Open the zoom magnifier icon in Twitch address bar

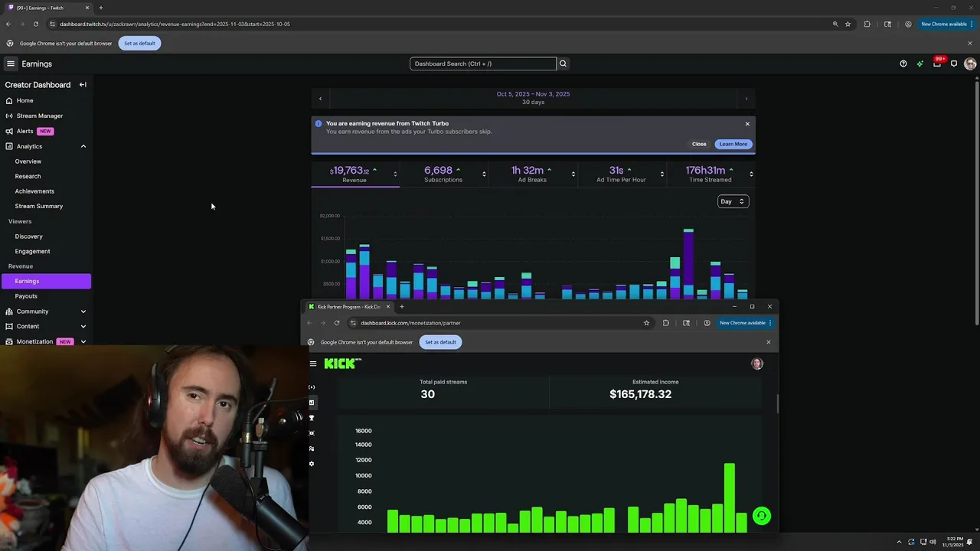(835, 24)
